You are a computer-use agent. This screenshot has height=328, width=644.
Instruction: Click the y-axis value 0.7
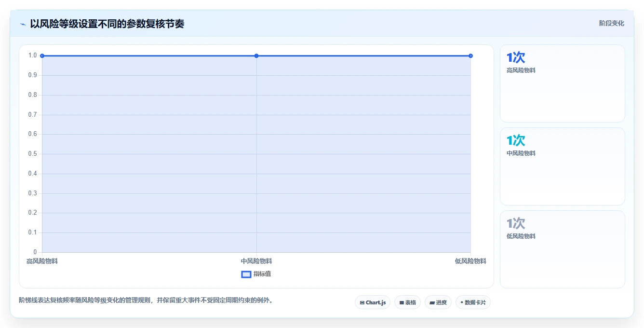click(32, 115)
